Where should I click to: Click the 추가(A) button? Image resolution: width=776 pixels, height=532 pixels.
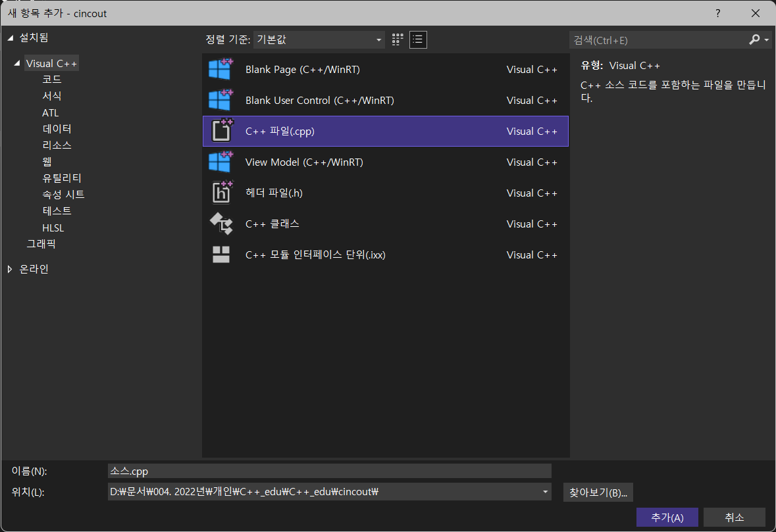(x=667, y=517)
